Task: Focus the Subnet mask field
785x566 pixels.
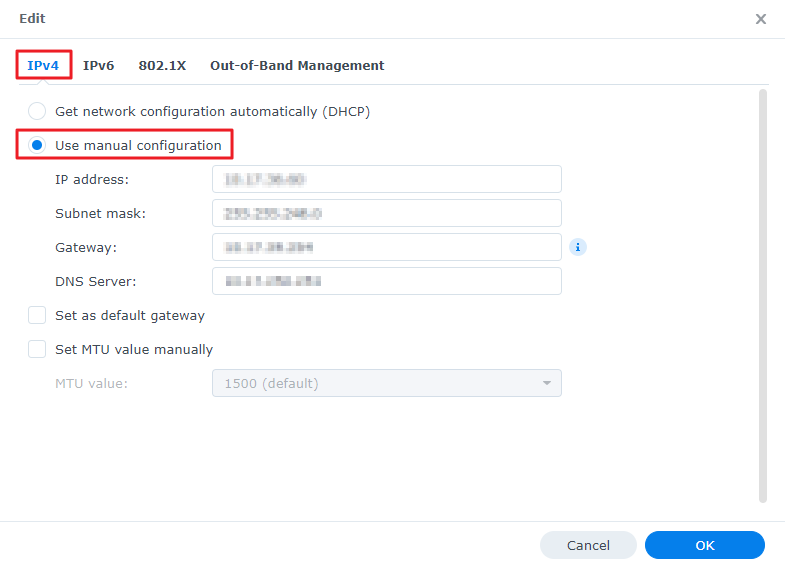Action: click(386, 213)
